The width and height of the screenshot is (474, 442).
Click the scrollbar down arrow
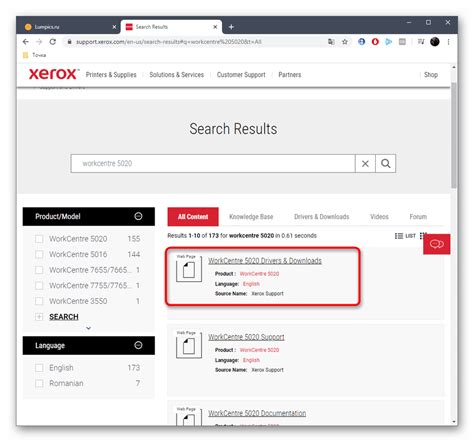pos(454,421)
